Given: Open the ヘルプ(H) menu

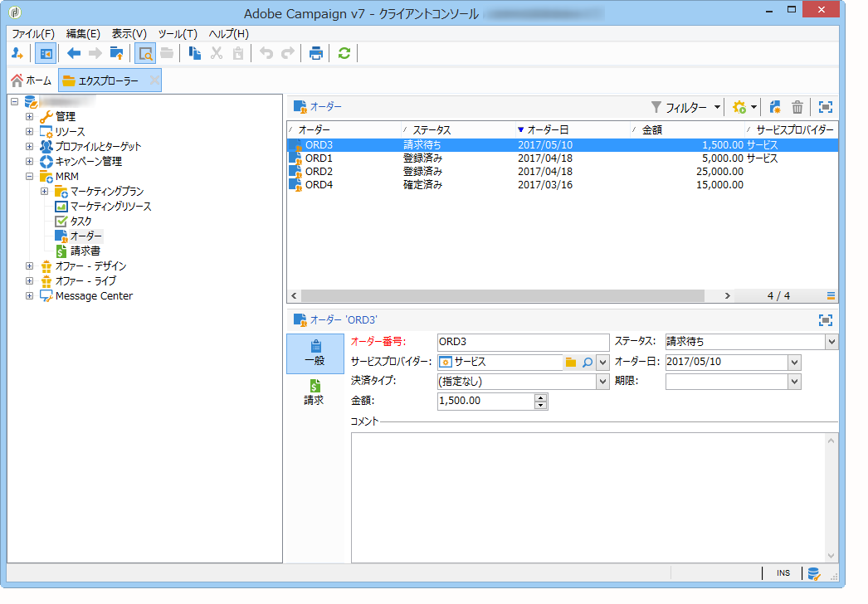Looking at the screenshot, I should [229, 34].
